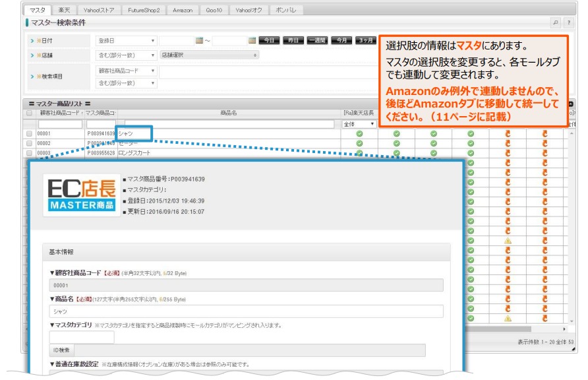Click the last yellow warning triangle icon
The width and height of the screenshot is (588, 380).
click(x=508, y=319)
